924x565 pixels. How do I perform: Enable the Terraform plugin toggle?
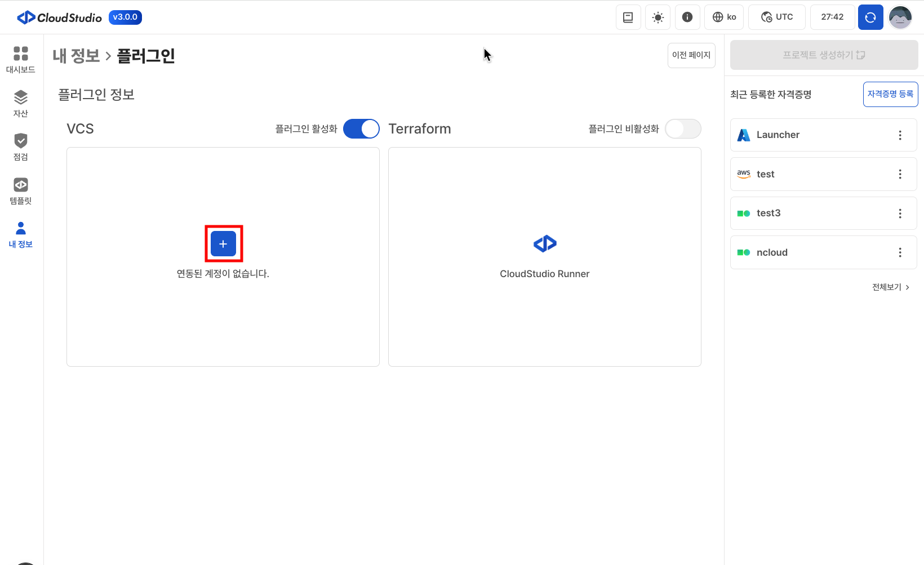tap(683, 129)
